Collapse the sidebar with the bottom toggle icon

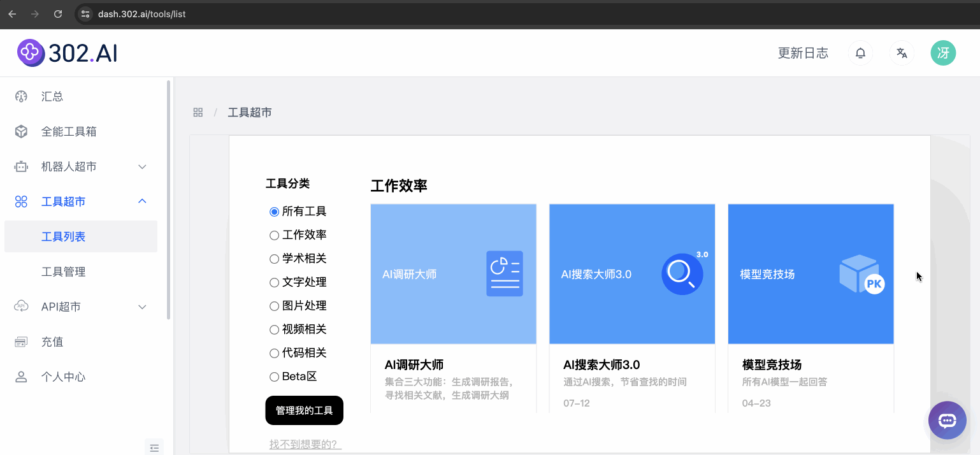(x=154, y=448)
